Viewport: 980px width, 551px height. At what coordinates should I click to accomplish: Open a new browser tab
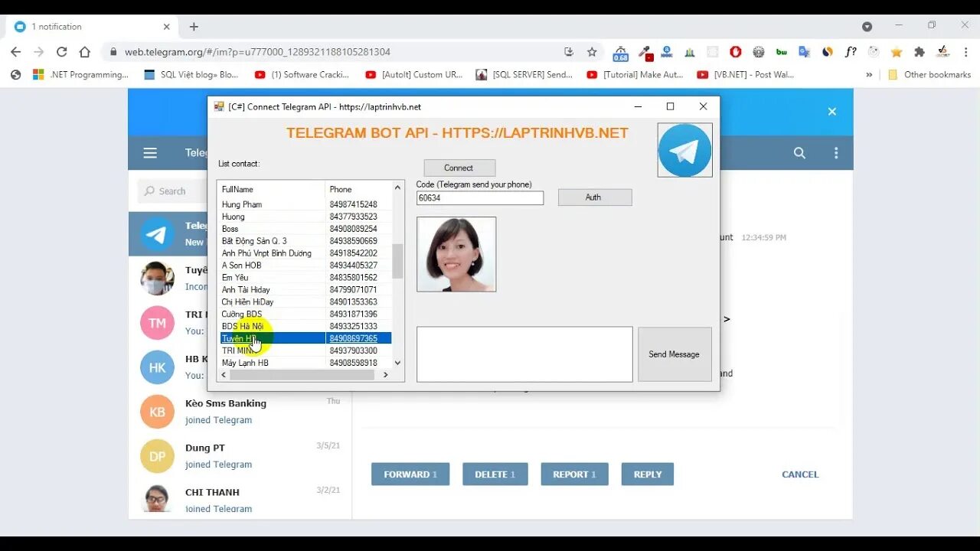[194, 26]
